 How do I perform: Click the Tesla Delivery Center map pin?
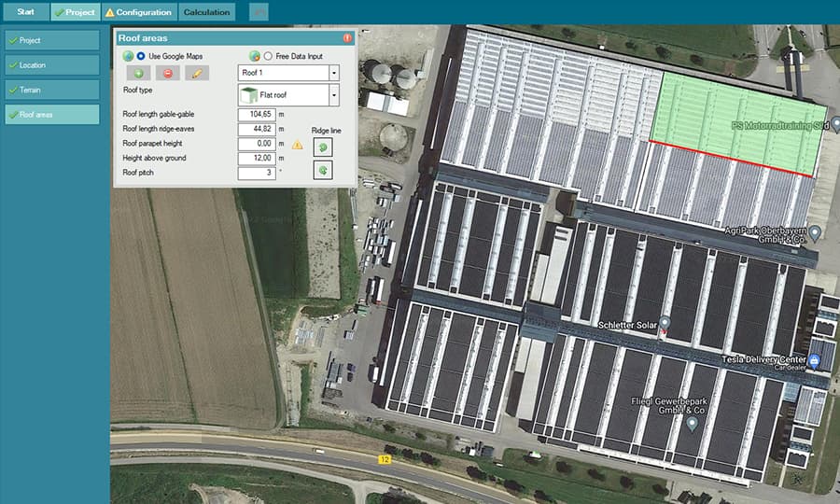[x=815, y=360]
